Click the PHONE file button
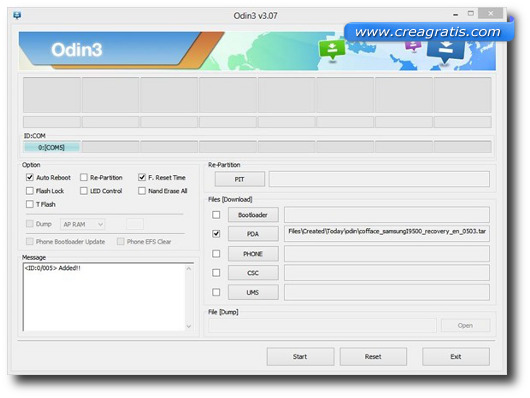The height and width of the screenshot is (398, 530). [x=253, y=254]
